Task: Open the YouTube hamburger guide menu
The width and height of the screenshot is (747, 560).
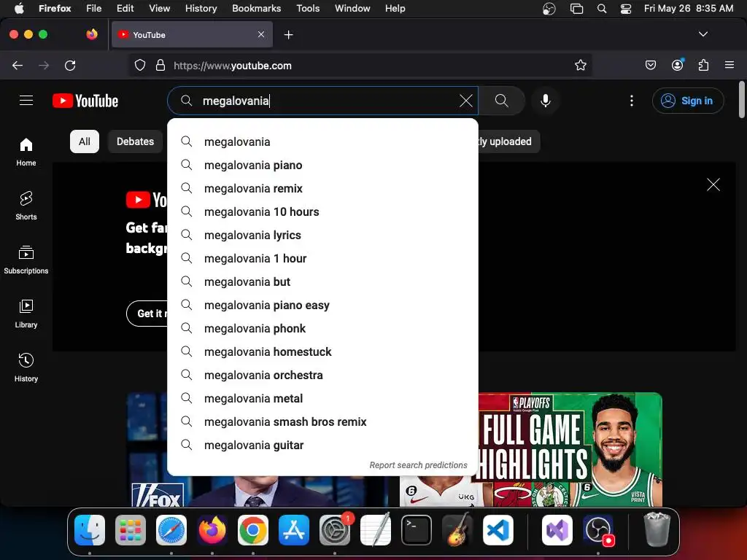Action: pos(26,101)
